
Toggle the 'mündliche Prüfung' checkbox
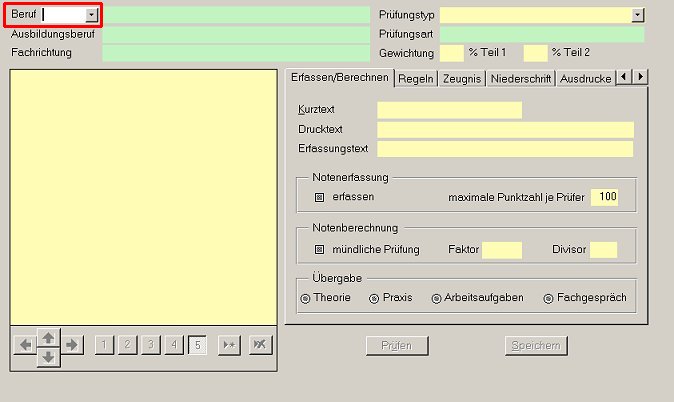[320, 249]
